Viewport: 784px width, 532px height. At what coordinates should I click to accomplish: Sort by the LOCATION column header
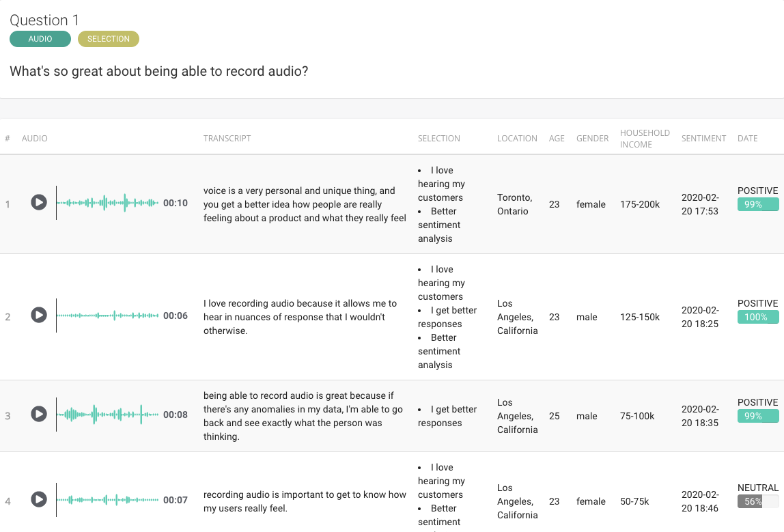click(x=517, y=139)
